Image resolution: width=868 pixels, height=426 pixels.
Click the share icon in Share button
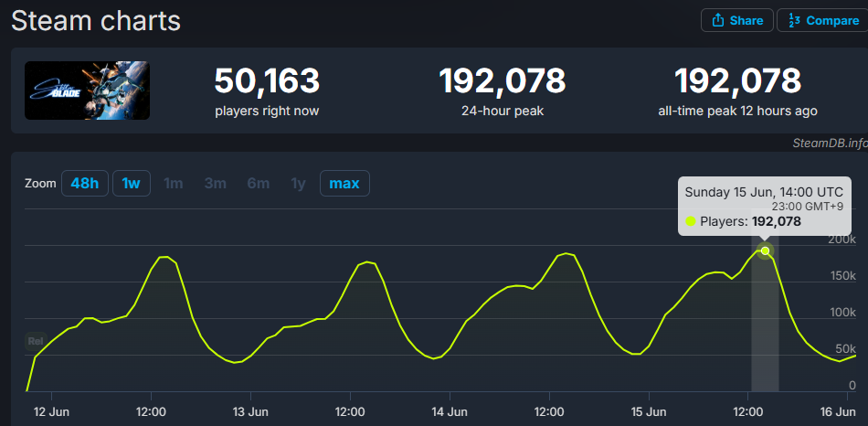(x=718, y=21)
